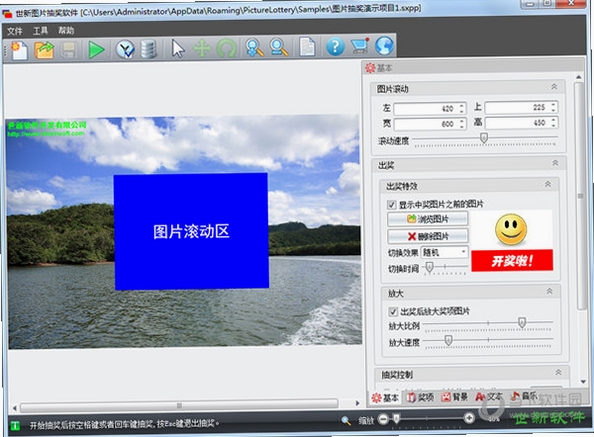Open help with blue question mark icon

pos(335,47)
